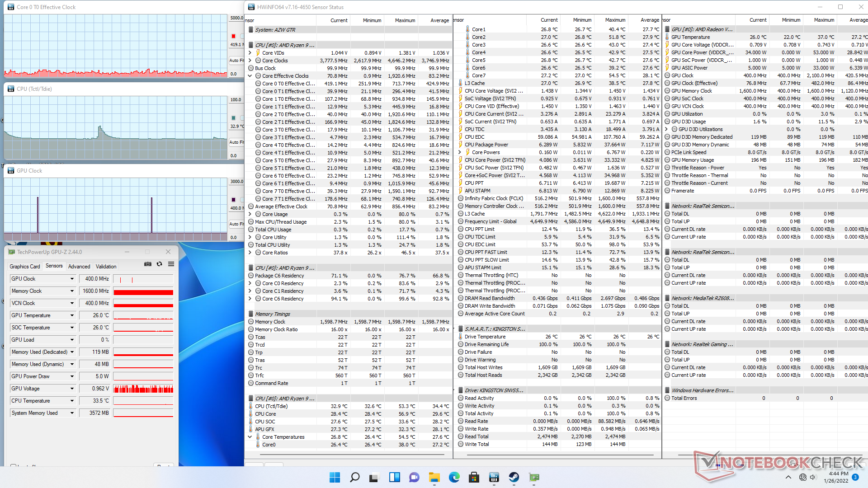The image size is (868, 488).
Task: Collapse the Core Effective Clocks tree
Action: pos(250,76)
